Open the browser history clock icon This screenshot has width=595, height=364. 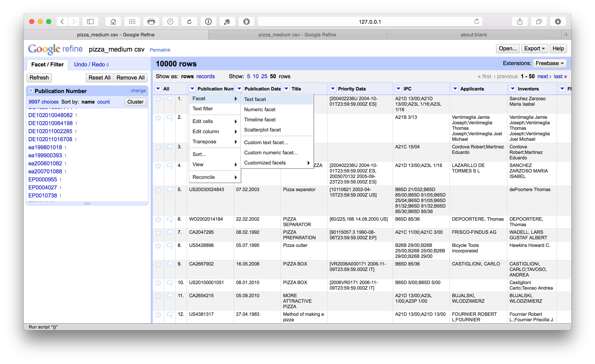coord(170,22)
